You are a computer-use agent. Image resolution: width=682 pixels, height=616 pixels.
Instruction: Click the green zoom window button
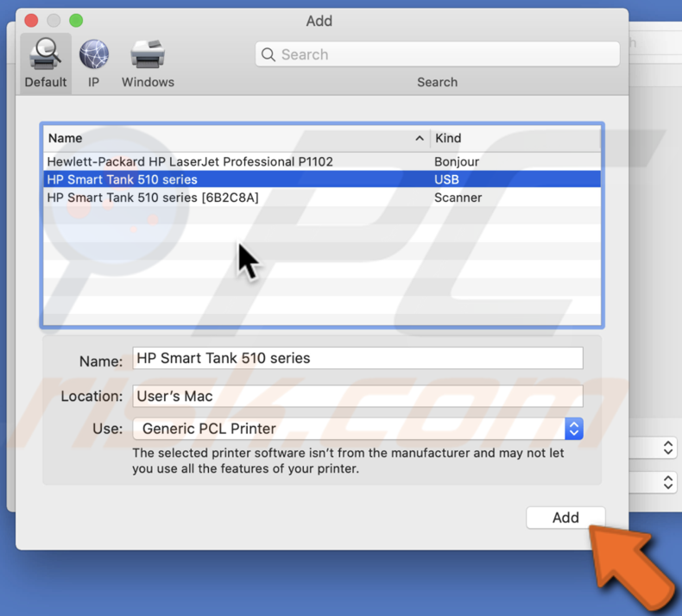pos(76,21)
